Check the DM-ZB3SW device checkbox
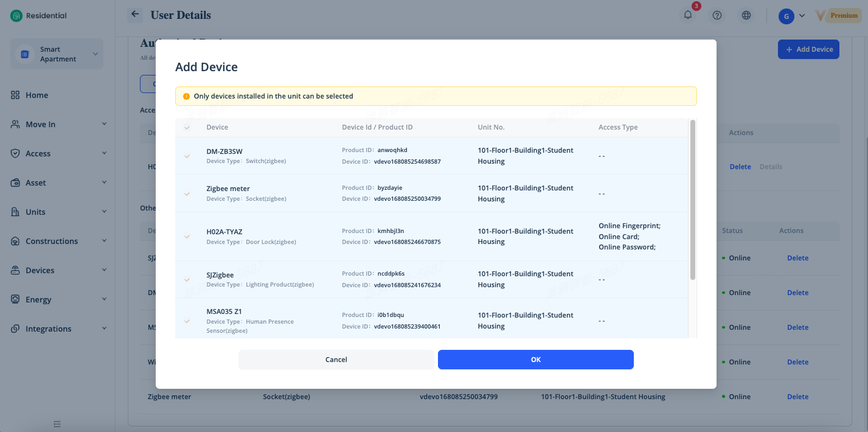Image resolution: width=868 pixels, height=432 pixels. 187,156
